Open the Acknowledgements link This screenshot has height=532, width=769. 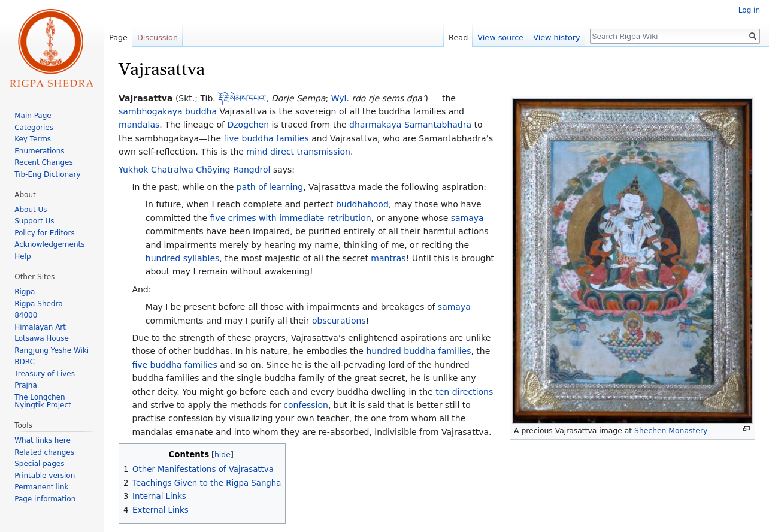(50, 244)
